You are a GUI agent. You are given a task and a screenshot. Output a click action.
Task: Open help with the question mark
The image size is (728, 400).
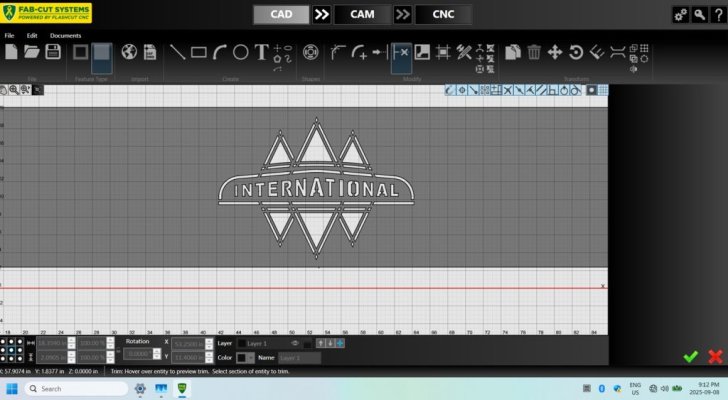pyautogui.click(x=719, y=15)
